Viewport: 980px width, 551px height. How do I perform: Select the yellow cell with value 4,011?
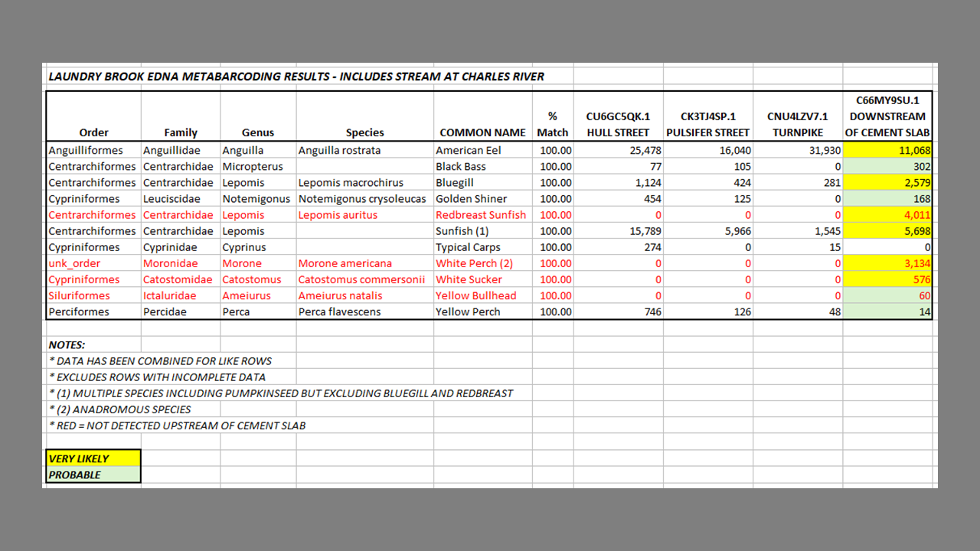888,215
